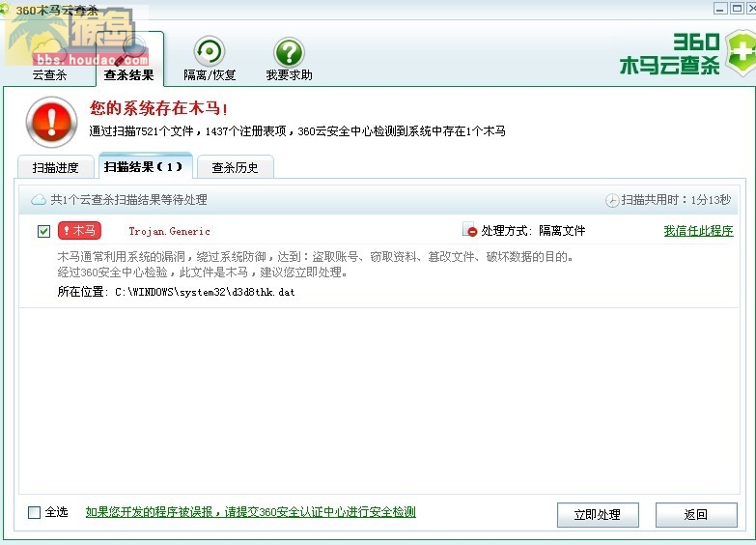The width and height of the screenshot is (756, 545).
Task: Click the file path d3d8thk.dat text
Action: coord(205,292)
